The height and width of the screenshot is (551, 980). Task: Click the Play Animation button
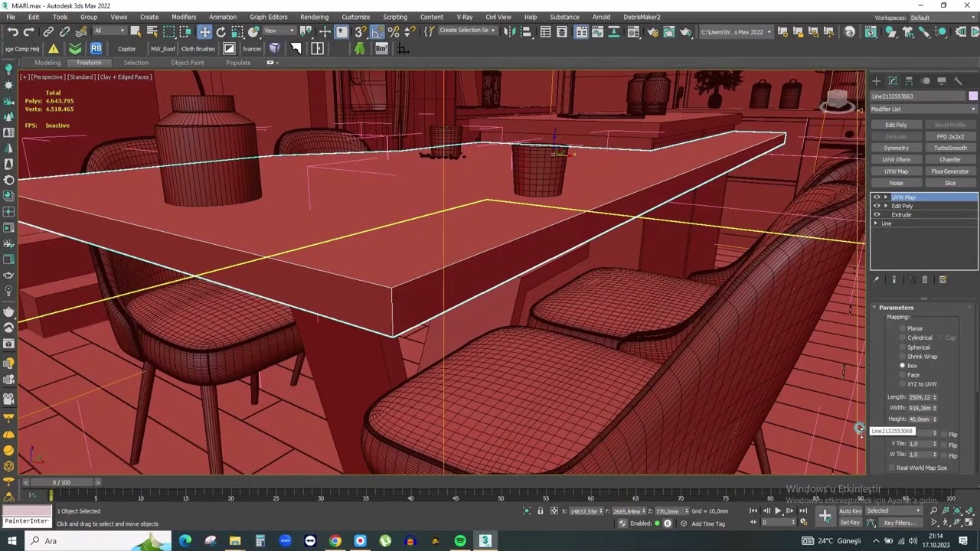(778, 511)
